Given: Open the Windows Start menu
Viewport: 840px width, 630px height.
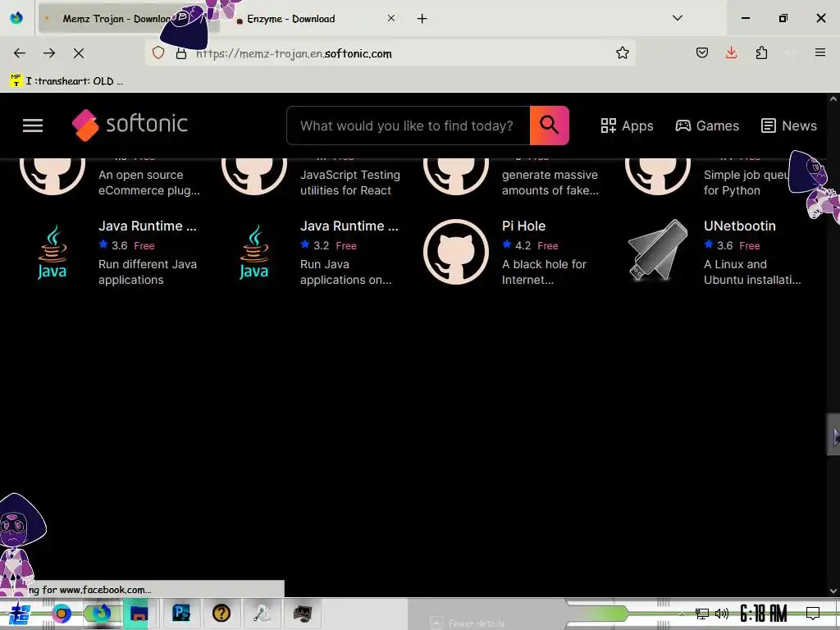Looking at the screenshot, I should (x=20, y=614).
